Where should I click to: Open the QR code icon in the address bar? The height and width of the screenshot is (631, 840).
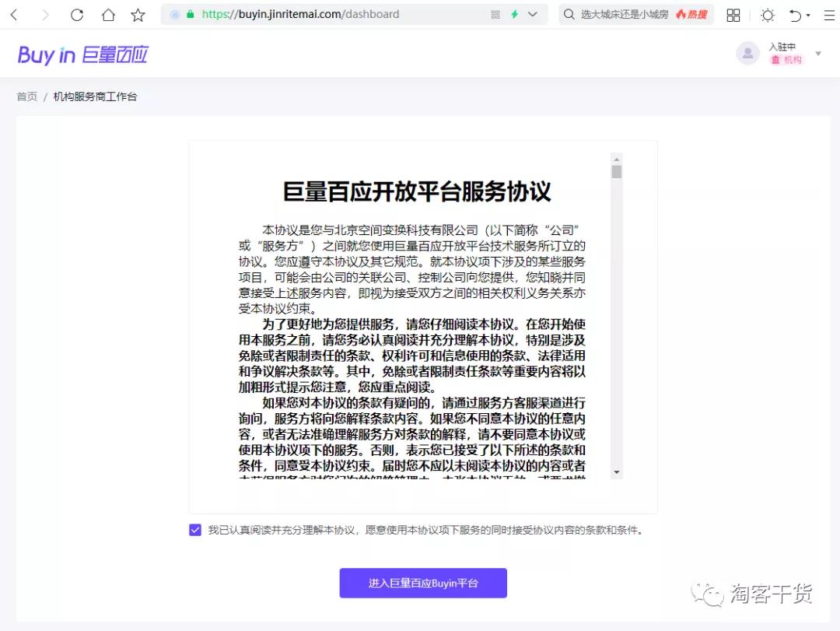coord(495,15)
